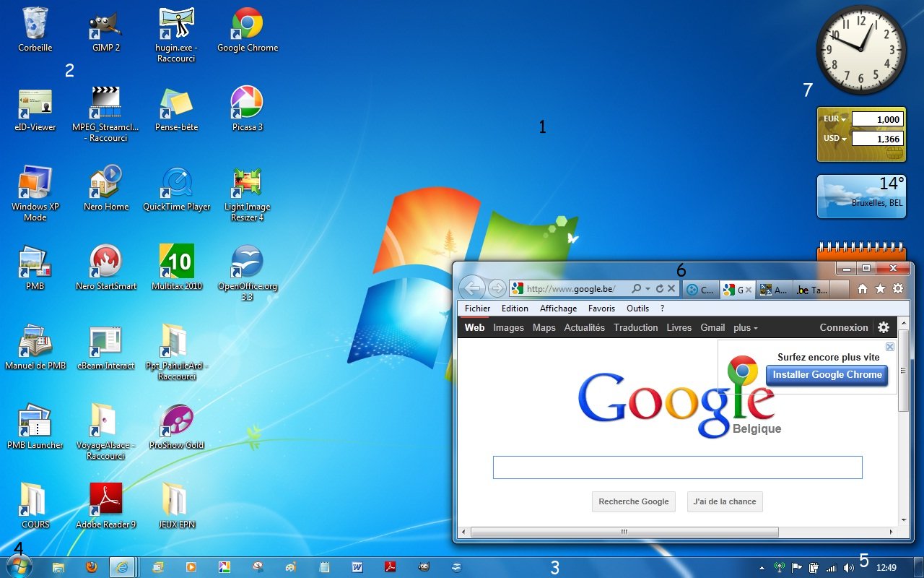Focus the Google search text box

click(678, 467)
